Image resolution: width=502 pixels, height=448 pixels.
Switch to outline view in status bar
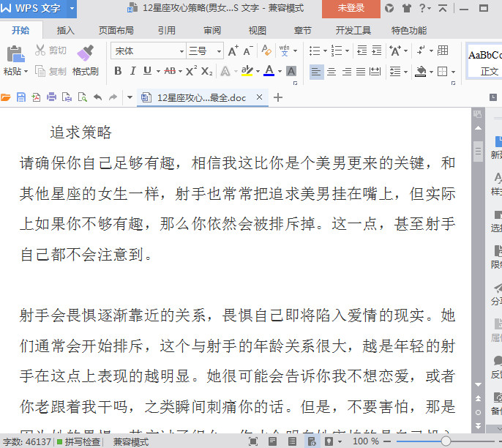[292, 441]
